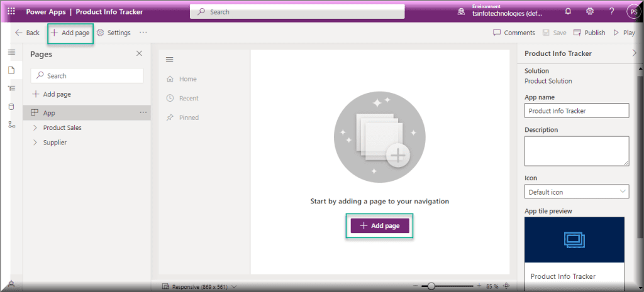Toggle the left rail hamburger menu
The image size is (644, 292).
tap(11, 53)
